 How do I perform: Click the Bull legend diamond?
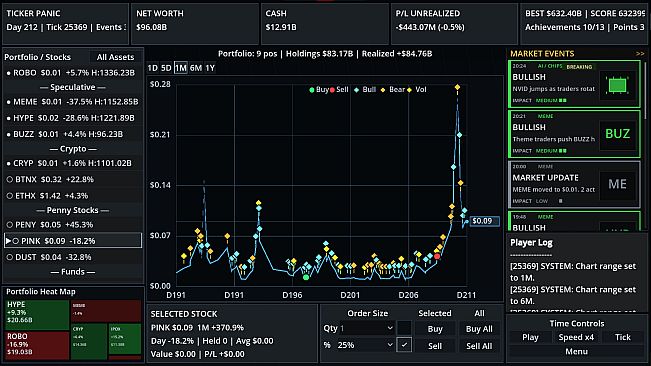(x=357, y=90)
